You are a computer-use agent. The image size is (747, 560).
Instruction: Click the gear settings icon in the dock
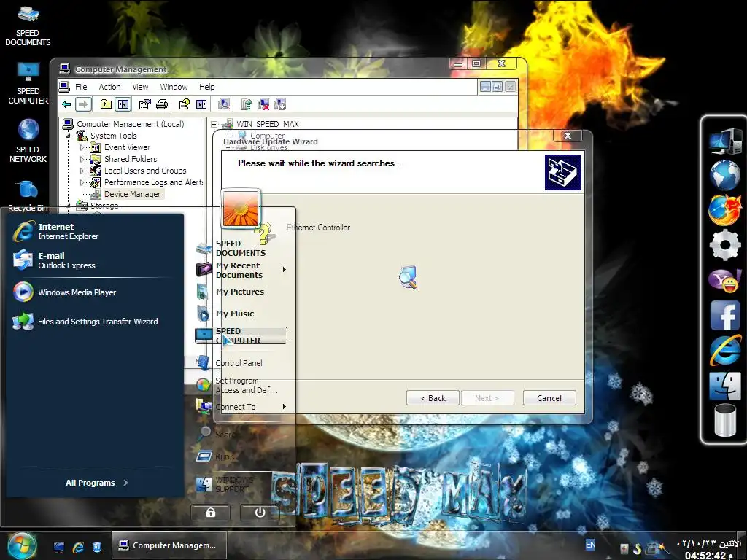coord(725,244)
